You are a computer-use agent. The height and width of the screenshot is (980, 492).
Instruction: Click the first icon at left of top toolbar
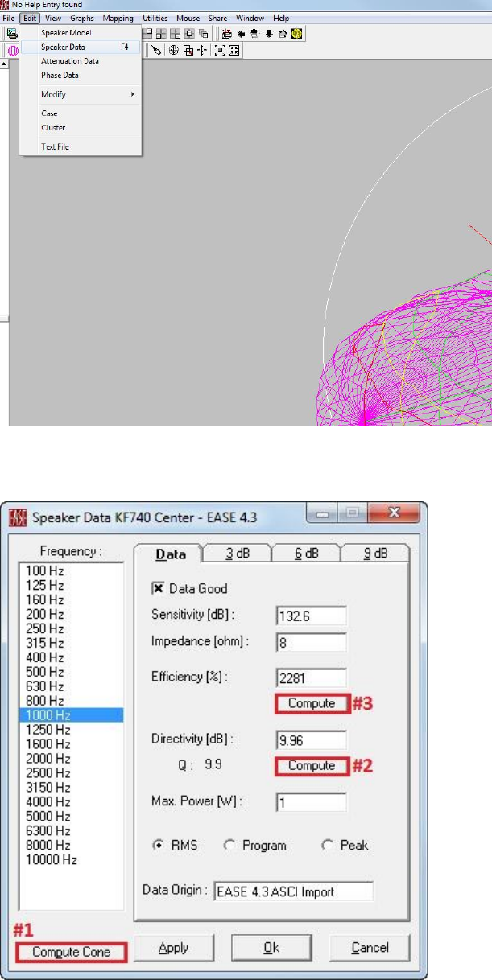tap(11, 33)
